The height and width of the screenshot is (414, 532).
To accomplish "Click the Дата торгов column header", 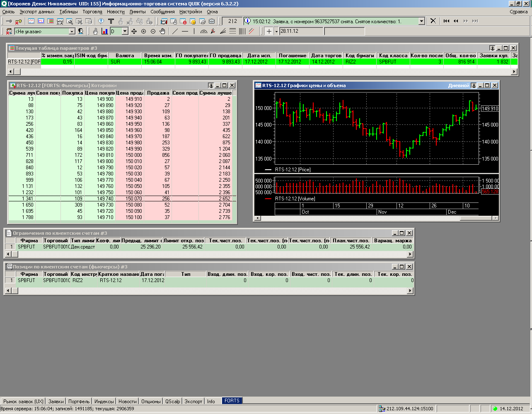I will (326, 56).
